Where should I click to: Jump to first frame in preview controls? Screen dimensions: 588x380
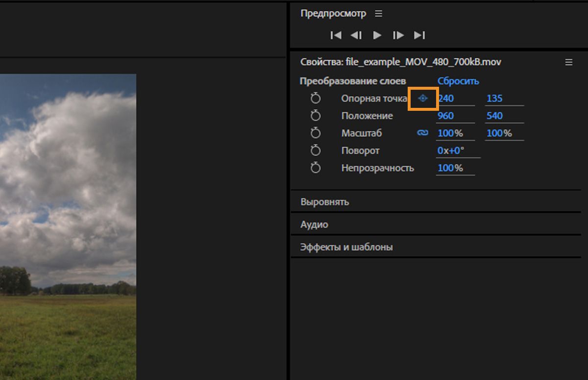click(x=336, y=35)
